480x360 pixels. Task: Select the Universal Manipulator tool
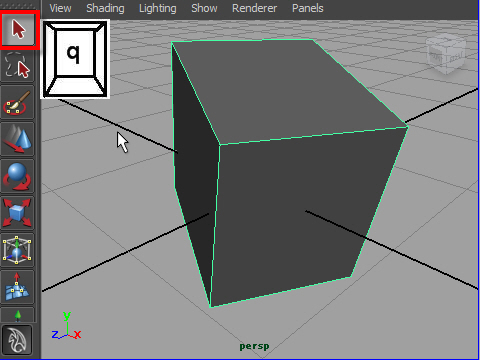click(x=18, y=250)
